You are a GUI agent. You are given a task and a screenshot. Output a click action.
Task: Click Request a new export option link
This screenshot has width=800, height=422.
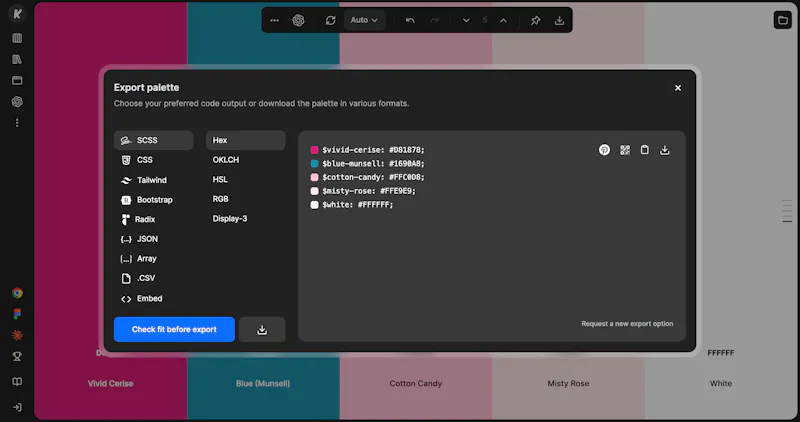627,324
